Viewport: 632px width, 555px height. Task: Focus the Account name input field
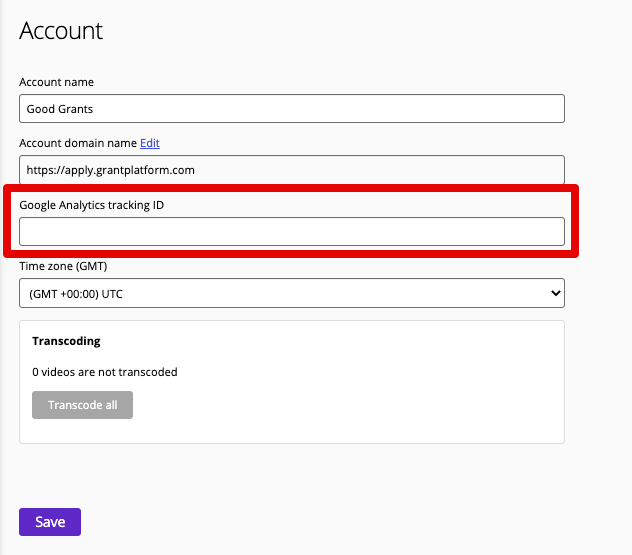pos(292,108)
